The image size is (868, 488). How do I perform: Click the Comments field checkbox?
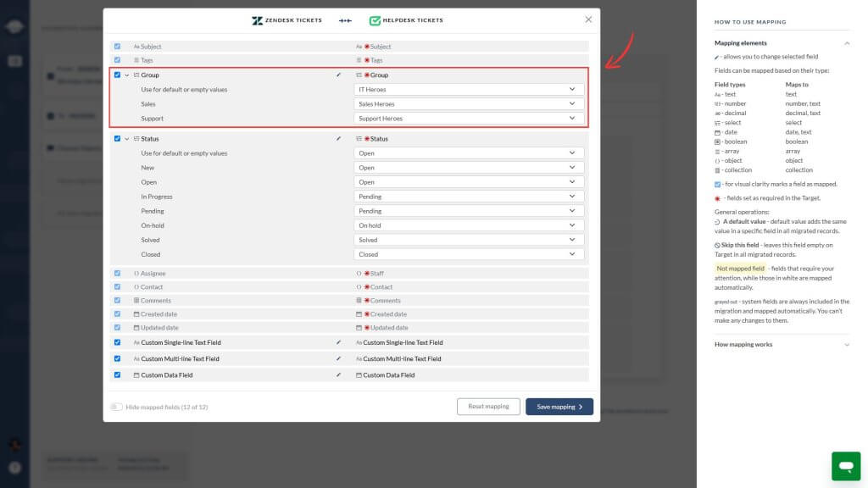point(117,301)
